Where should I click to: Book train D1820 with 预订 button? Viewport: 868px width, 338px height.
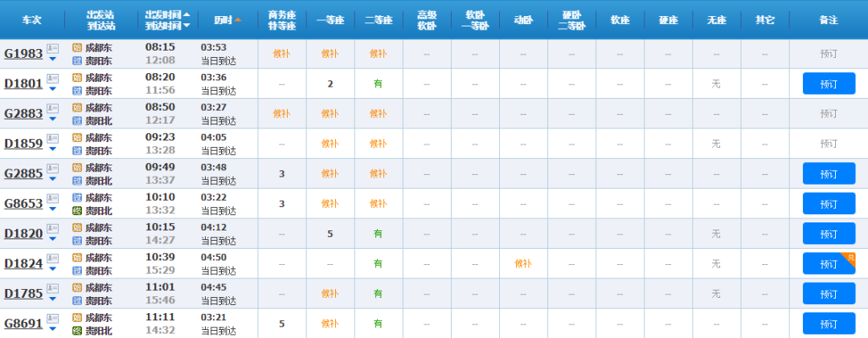tap(829, 234)
